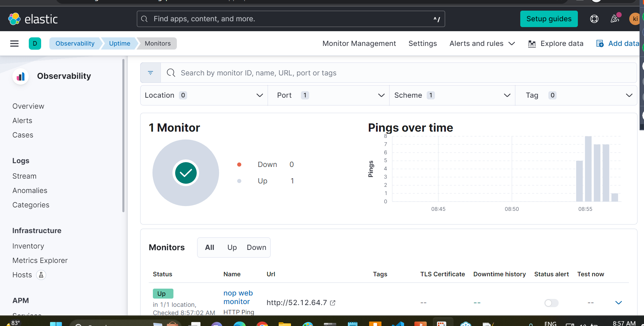Click the sidebar vertical scrollbar
Screen dimensions: 644x326
point(123,135)
